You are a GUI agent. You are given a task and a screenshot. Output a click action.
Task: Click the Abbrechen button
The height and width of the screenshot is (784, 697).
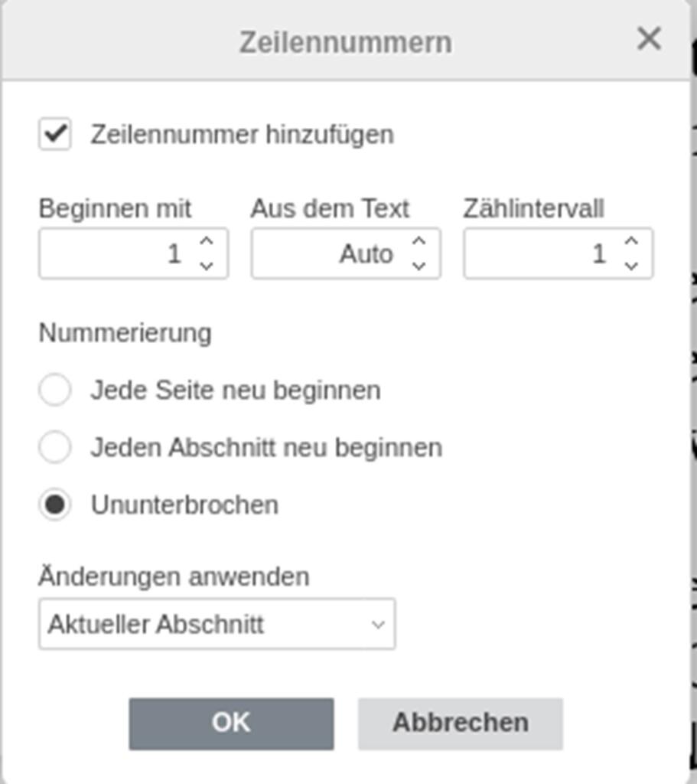click(x=460, y=724)
